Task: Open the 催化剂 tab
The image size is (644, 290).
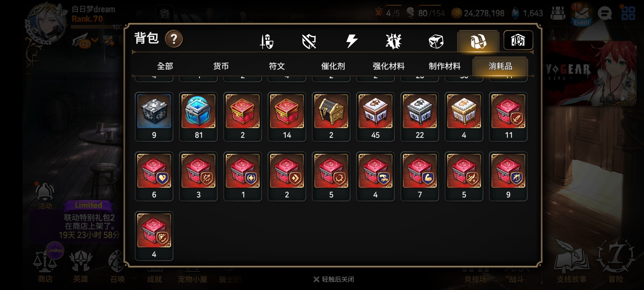Action: [333, 66]
